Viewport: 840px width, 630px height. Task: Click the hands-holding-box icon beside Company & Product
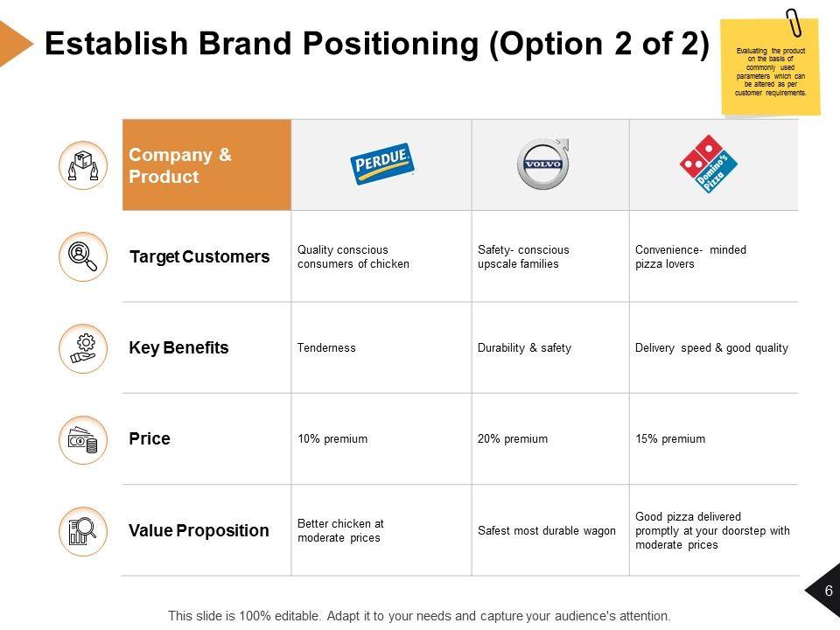tap(82, 164)
